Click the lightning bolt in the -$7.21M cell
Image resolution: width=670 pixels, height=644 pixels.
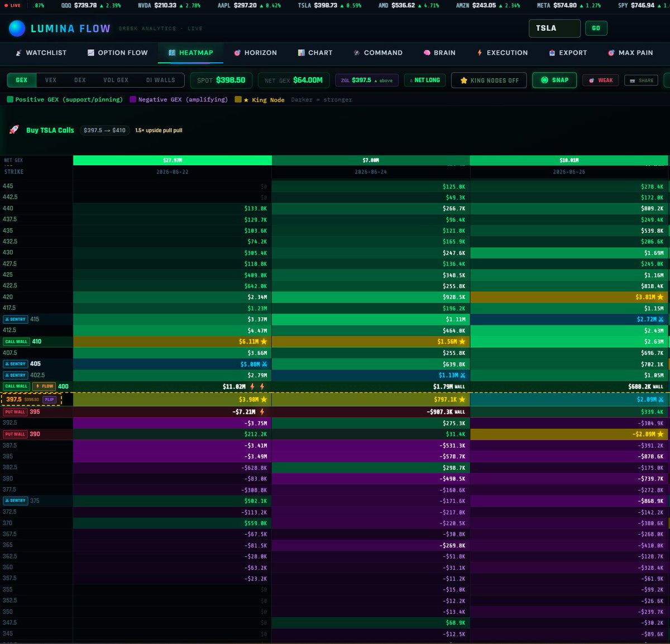262,412
